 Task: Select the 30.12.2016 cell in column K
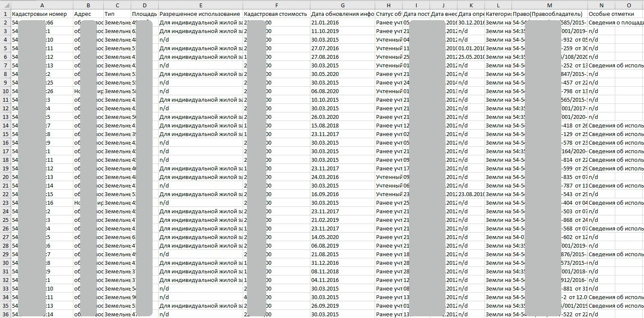click(x=471, y=22)
